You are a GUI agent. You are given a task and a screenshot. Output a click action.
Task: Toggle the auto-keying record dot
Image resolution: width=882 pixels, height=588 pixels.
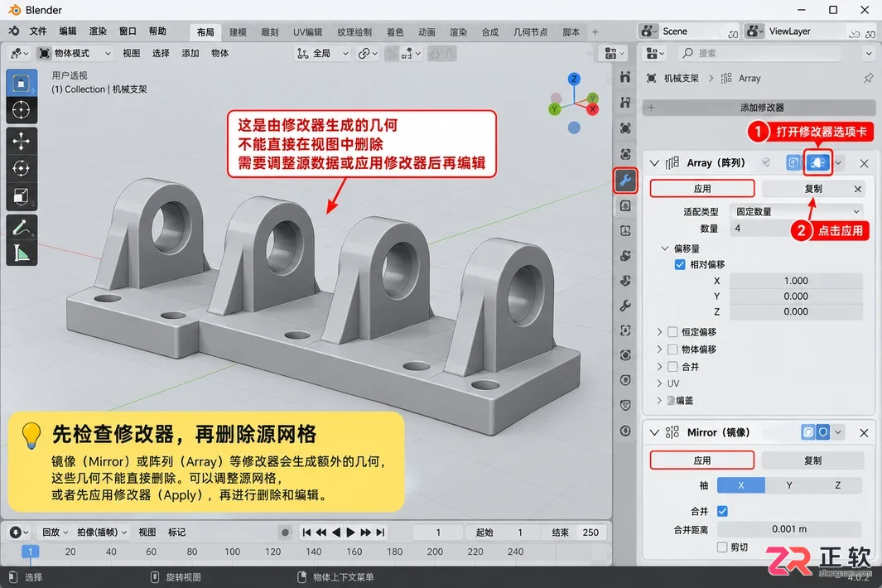(x=285, y=533)
